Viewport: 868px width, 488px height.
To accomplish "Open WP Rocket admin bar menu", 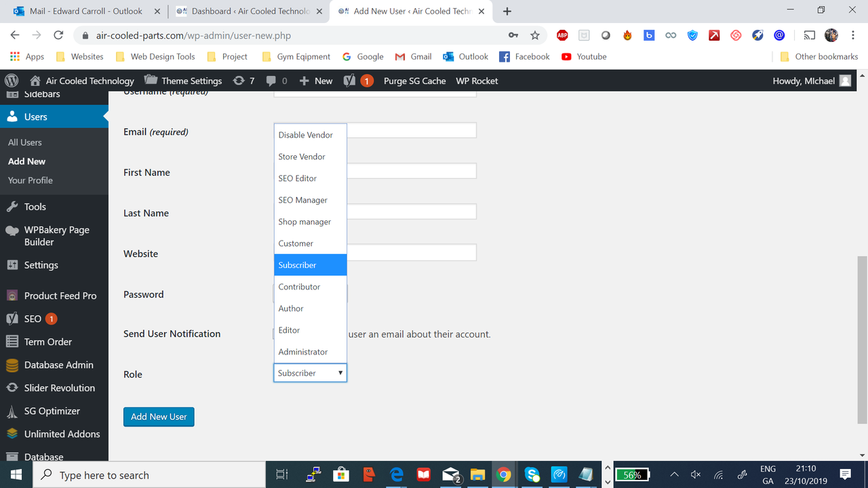I will (x=477, y=81).
